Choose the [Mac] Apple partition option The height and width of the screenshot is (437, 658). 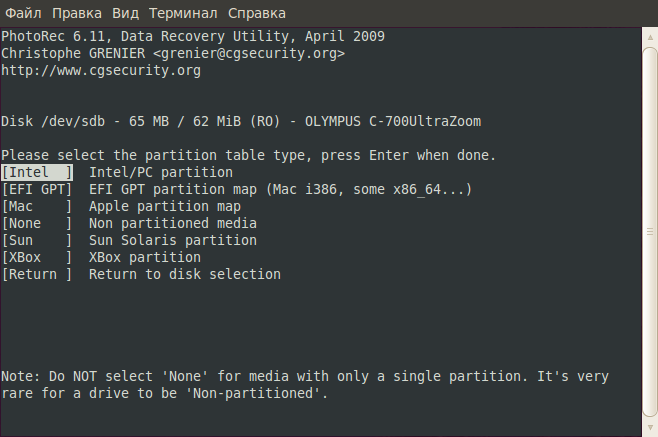tap(37, 207)
